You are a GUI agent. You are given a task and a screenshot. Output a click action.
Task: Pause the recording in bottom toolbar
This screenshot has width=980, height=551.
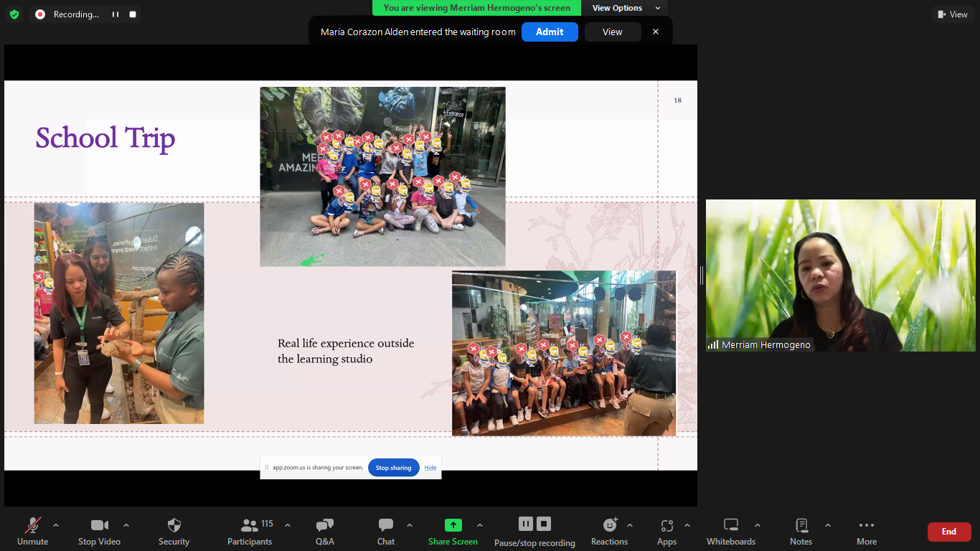click(x=526, y=524)
